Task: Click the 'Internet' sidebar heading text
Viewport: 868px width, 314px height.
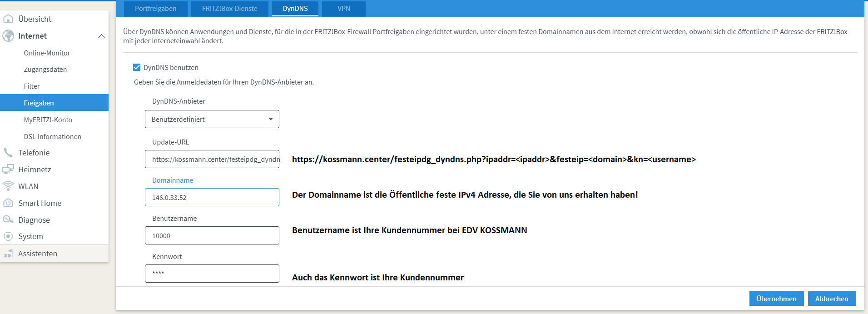Action: tap(32, 36)
